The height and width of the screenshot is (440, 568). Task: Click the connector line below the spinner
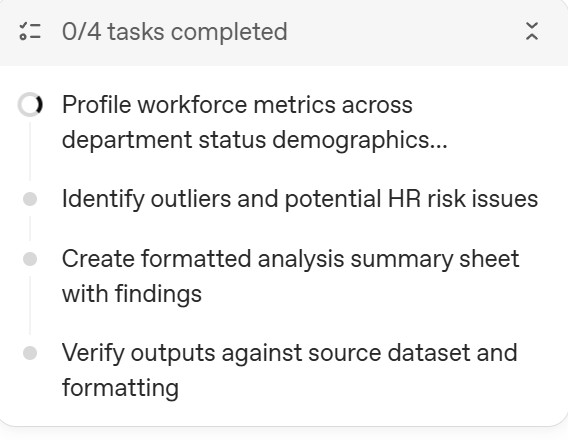[30, 151]
